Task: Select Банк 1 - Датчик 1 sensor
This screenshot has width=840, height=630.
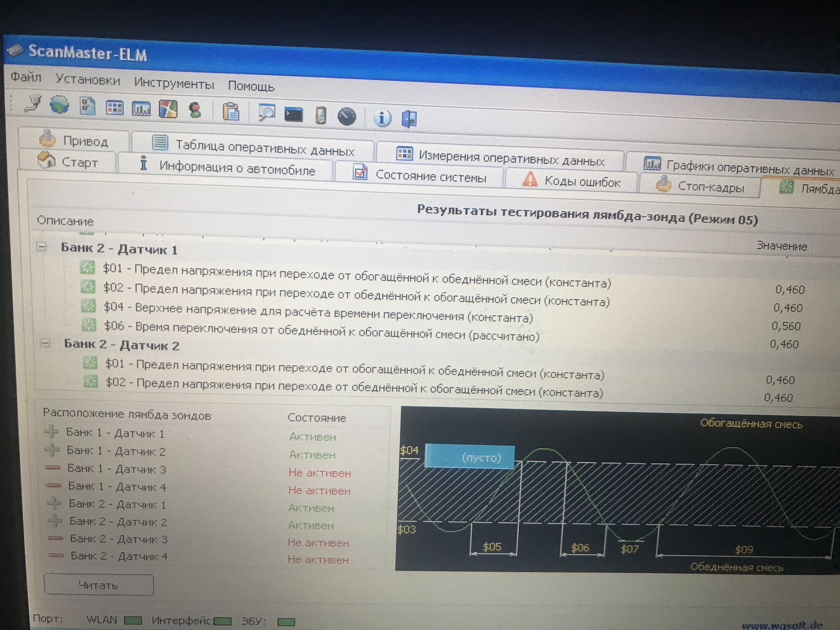Action: [115, 433]
